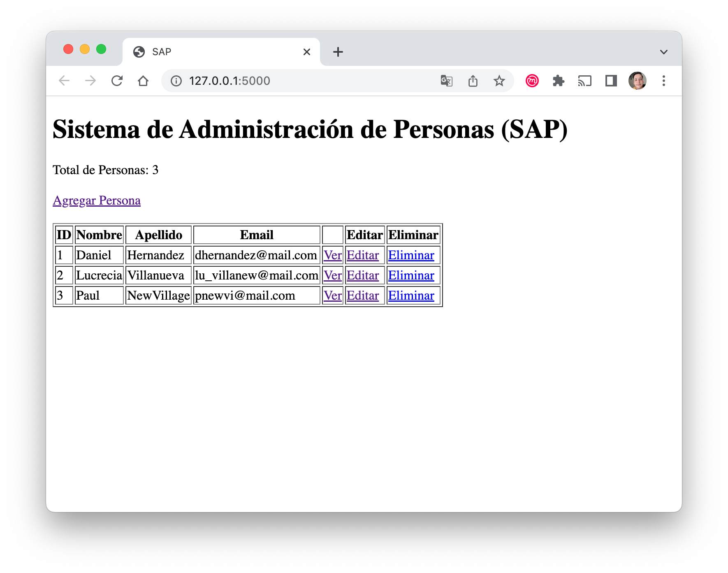The height and width of the screenshot is (573, 728).
Task: Bookmark the page with the star icon
Action: 499,81
